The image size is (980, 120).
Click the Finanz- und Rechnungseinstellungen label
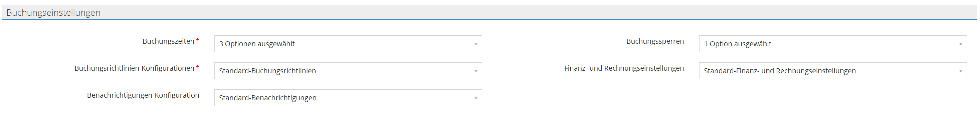click(x=624, y=68)
